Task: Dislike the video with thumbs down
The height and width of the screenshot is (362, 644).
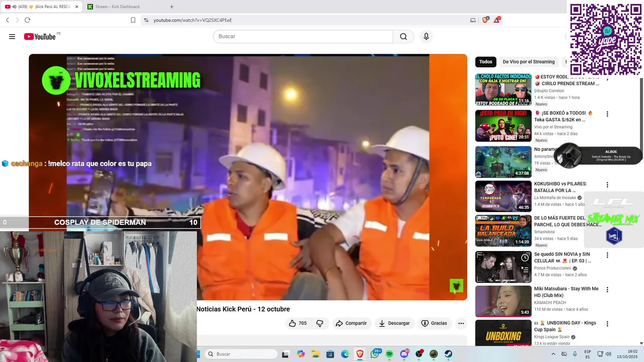Action: [x=320, y=323]
